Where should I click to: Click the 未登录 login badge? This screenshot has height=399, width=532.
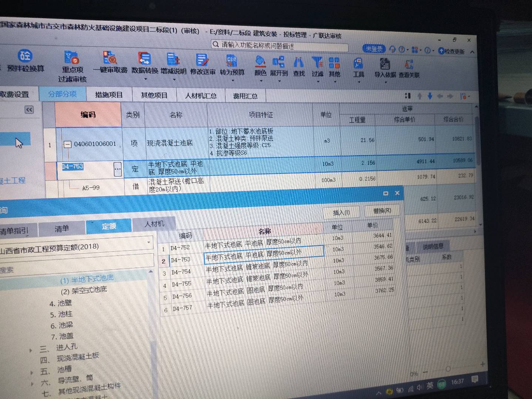374,48
